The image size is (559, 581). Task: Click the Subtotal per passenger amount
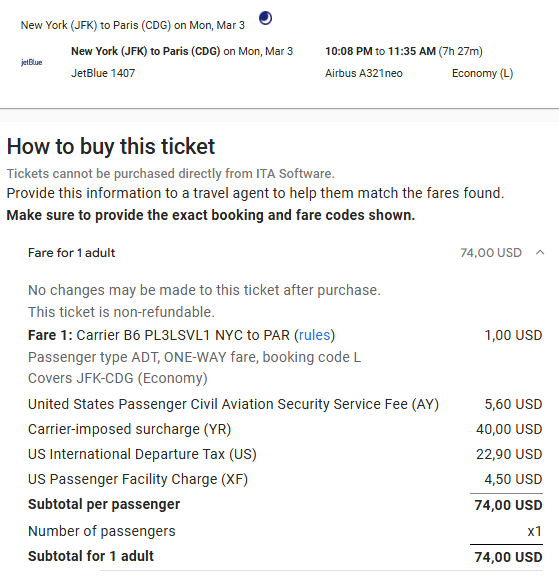[x=508, y=505]
